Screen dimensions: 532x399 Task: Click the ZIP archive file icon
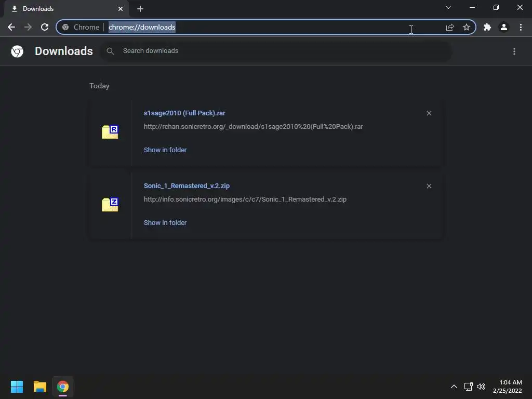click(110, 204)
